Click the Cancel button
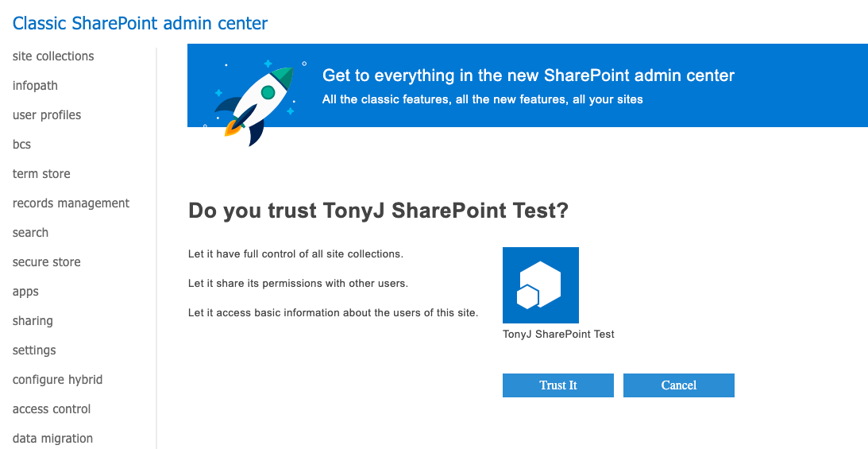 tap(679, 385)
